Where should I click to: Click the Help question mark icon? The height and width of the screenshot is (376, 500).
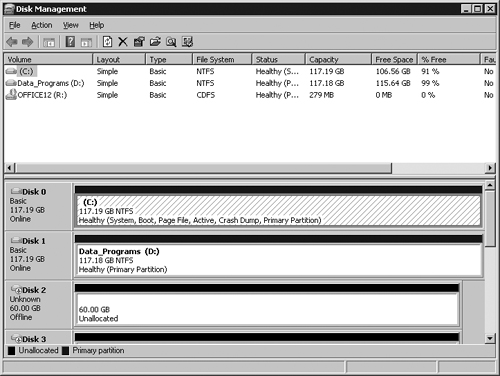(70, 42)
